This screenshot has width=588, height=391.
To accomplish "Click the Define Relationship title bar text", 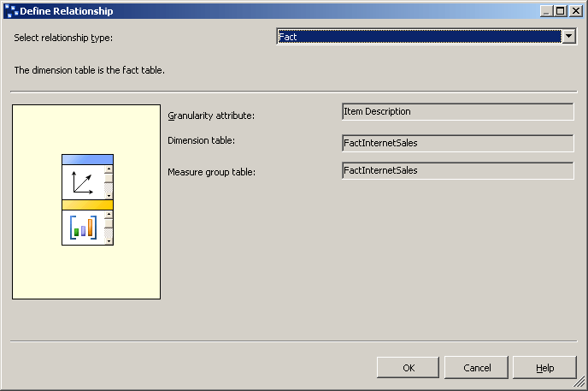I will tap(67, 11).
